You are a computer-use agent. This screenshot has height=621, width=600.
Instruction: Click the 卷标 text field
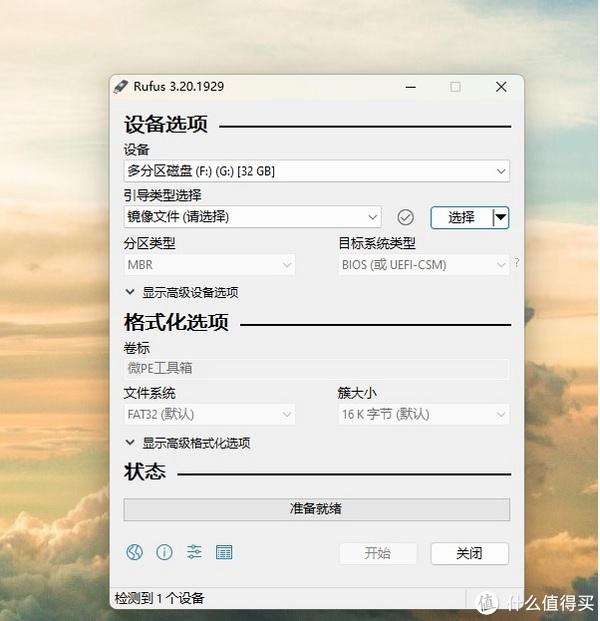pos(316,368)
